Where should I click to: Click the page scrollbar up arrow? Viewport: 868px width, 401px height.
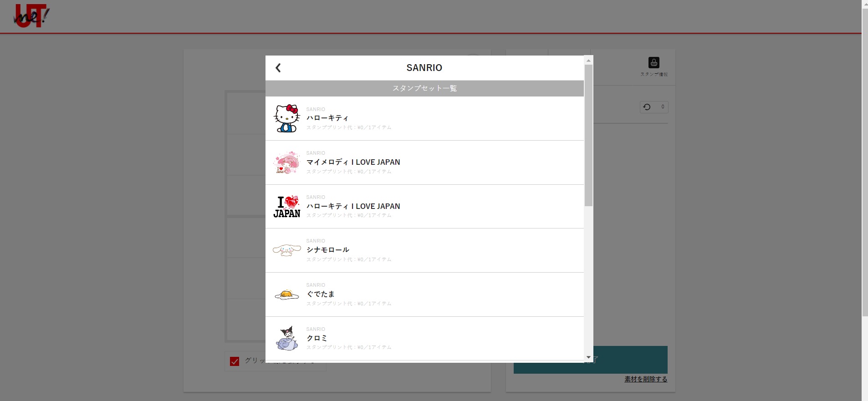[x=865, y=4]
